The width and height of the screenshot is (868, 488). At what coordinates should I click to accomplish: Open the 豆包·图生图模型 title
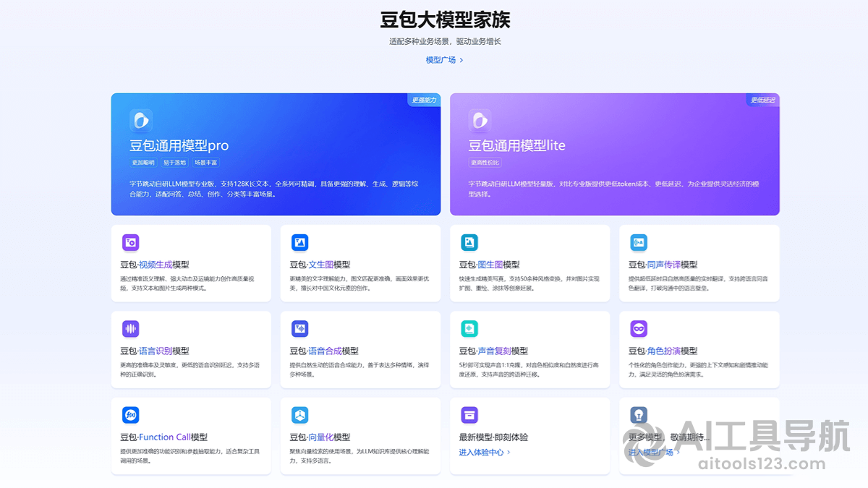pyautogui.click(x=489, y=265)
